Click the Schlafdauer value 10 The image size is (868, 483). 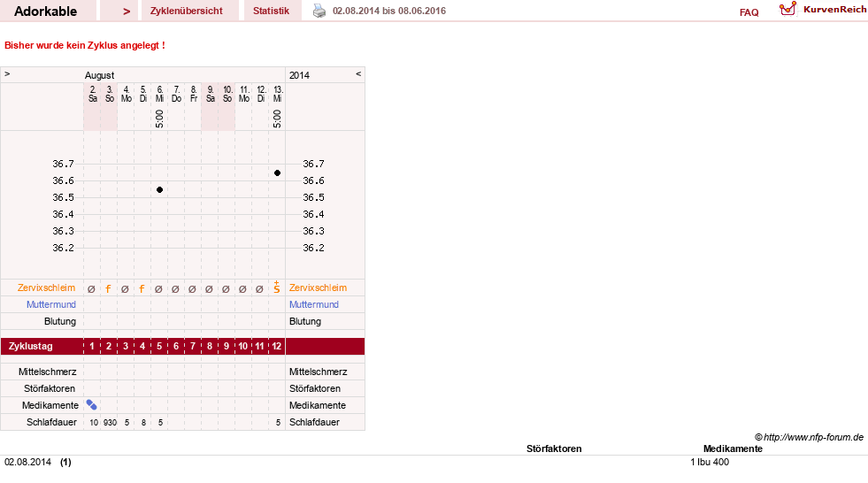(94, 422)
